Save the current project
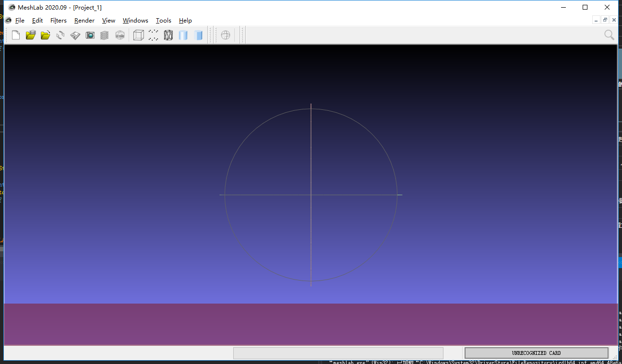This screenshot has width=622, height=364. [75, 35]
